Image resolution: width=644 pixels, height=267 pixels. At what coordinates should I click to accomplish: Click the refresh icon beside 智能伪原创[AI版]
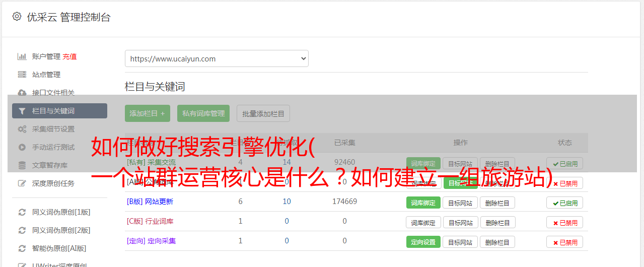click(x=22, y=248)
